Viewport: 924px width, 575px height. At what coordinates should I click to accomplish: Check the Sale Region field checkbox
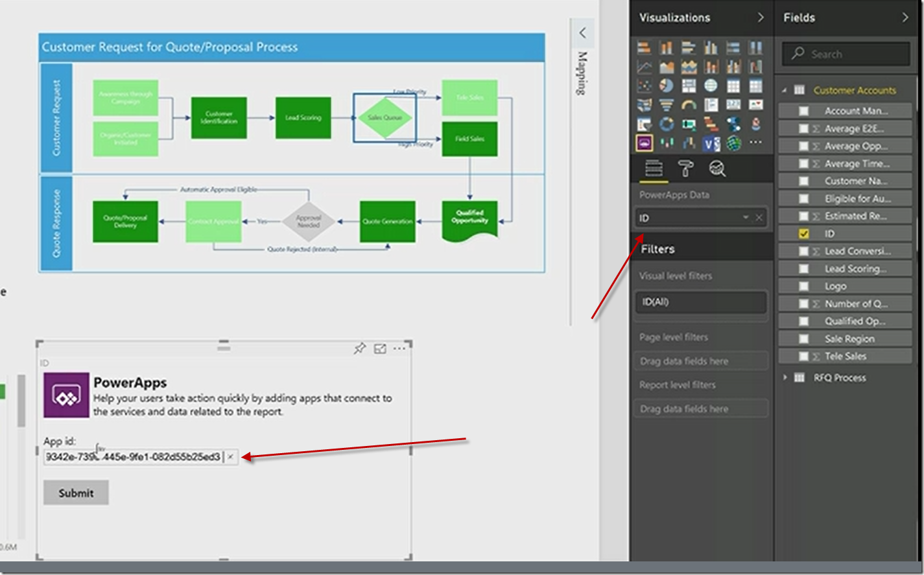tap(803, 338)
